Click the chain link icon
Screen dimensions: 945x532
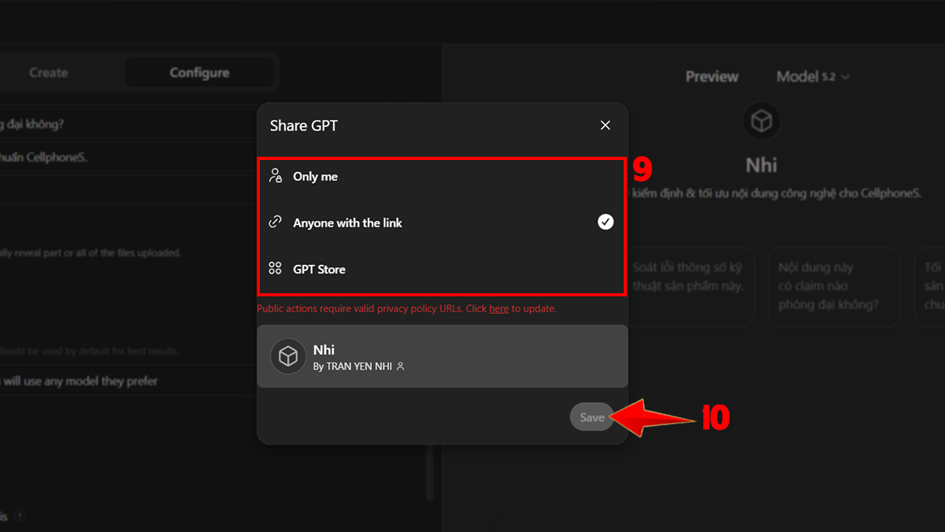[x=275, y=222]
